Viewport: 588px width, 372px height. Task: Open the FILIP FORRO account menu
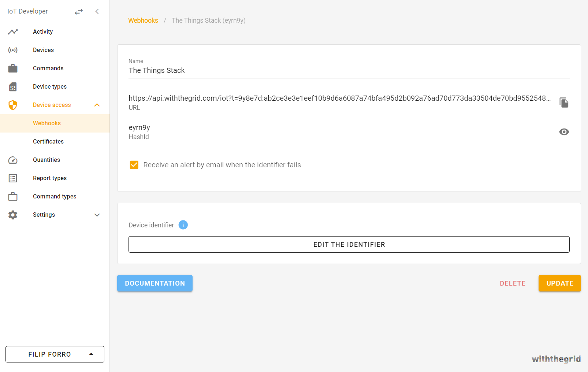55,354
